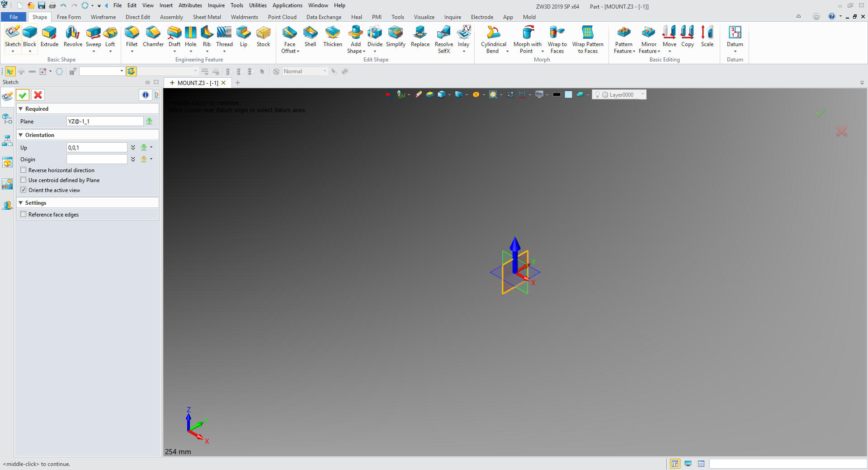This screenshot has width=868, height=470.
Task: Open the Datum tool
Action: [735, 36]
